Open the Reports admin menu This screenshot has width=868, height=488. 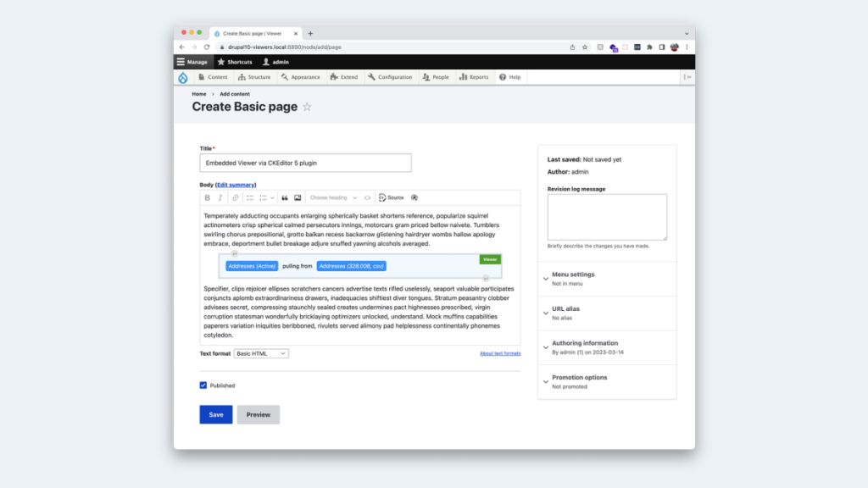pyautogui.click(x=474, y=77)
